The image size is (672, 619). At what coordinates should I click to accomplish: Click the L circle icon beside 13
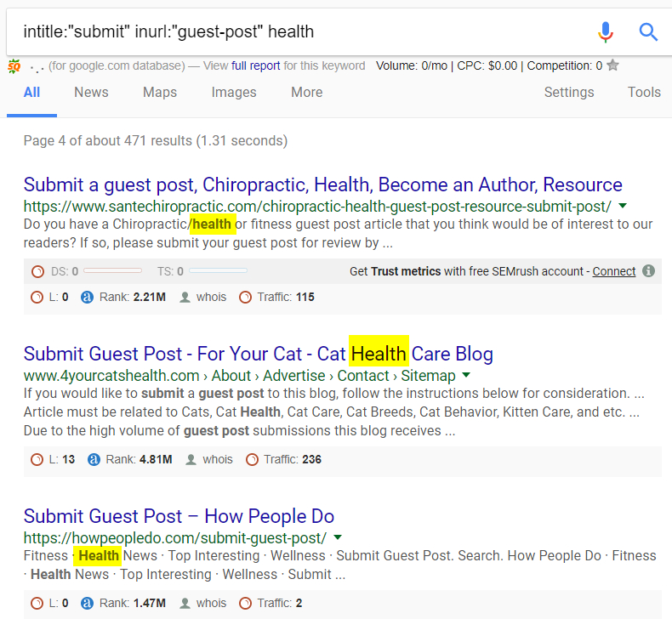point(37,460)
